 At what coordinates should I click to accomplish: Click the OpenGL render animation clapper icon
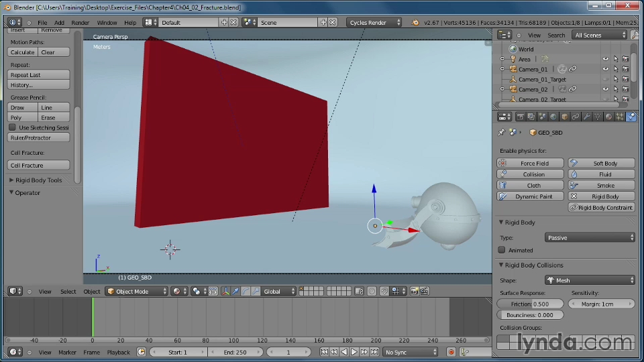tap(424, 292)
